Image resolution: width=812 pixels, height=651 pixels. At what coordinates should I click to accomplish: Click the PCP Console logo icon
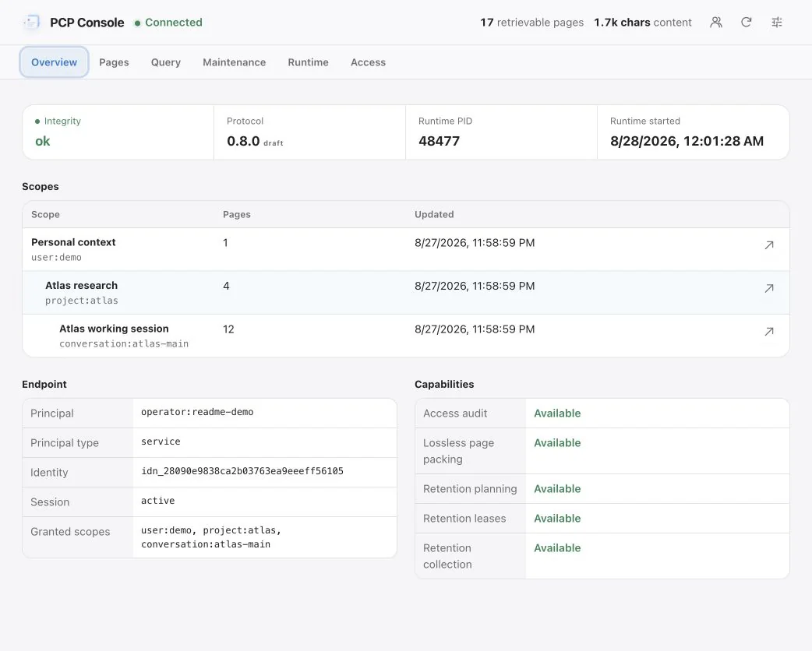pyautogui.click(x=32, y=23)
